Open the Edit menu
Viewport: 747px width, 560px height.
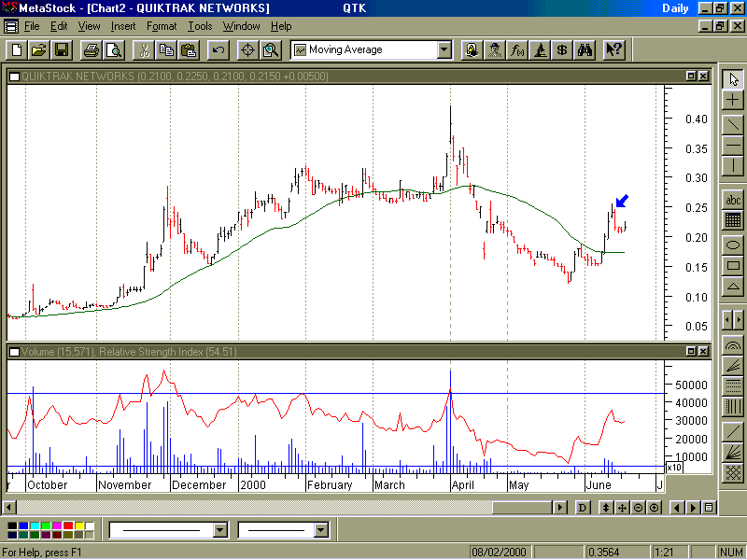[x=59, y=26]
